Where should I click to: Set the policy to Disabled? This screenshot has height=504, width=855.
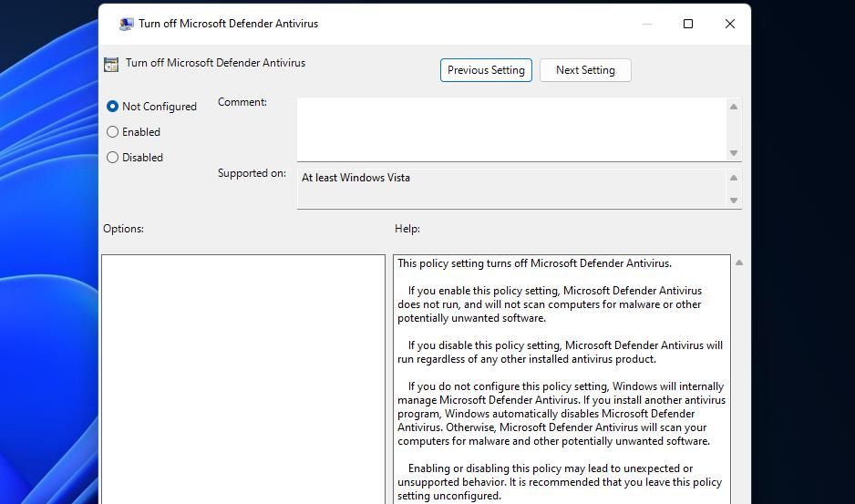pos(113,158)
